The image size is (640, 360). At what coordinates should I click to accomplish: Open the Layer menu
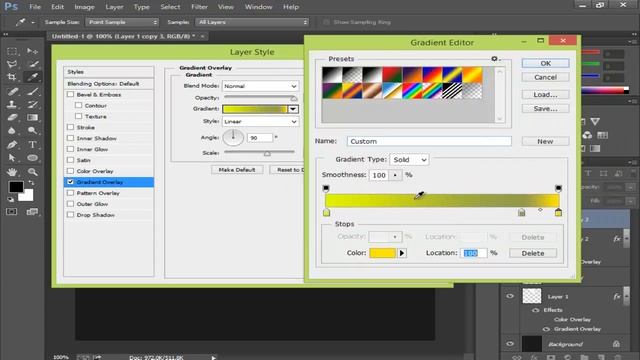[114, 7]
